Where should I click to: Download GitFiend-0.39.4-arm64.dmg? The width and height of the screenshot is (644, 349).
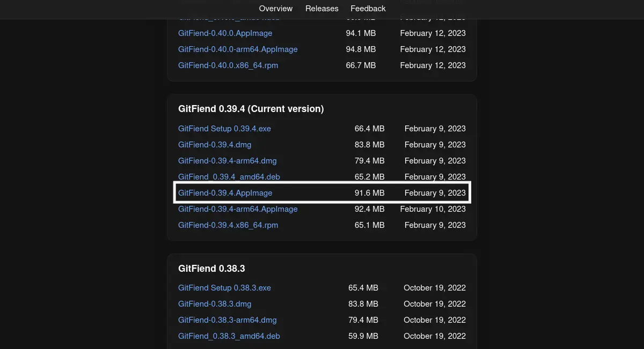coord(228,161)
